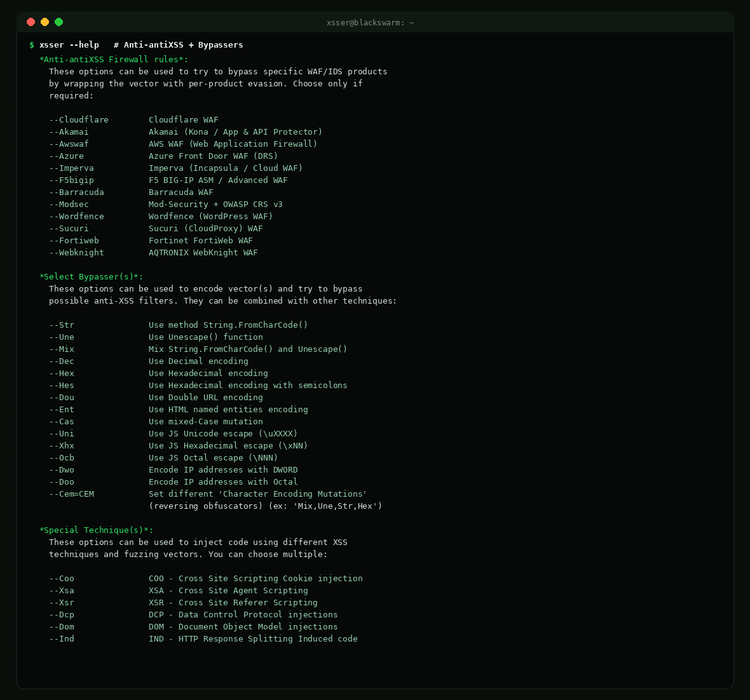The image size is (750, 700).
Task: Select the --Hes option text
Action: click(x=62, y=386)
